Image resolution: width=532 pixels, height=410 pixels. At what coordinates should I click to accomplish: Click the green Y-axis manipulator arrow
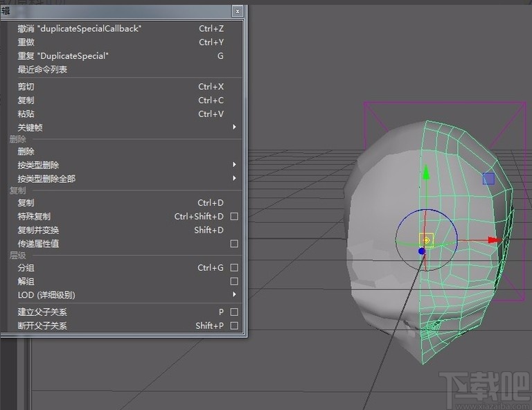(427, 173)
